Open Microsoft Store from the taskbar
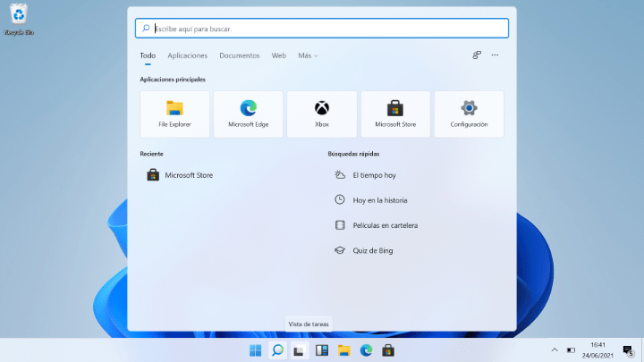This screenshot has width=644, height=362. (x=388, y=350)
